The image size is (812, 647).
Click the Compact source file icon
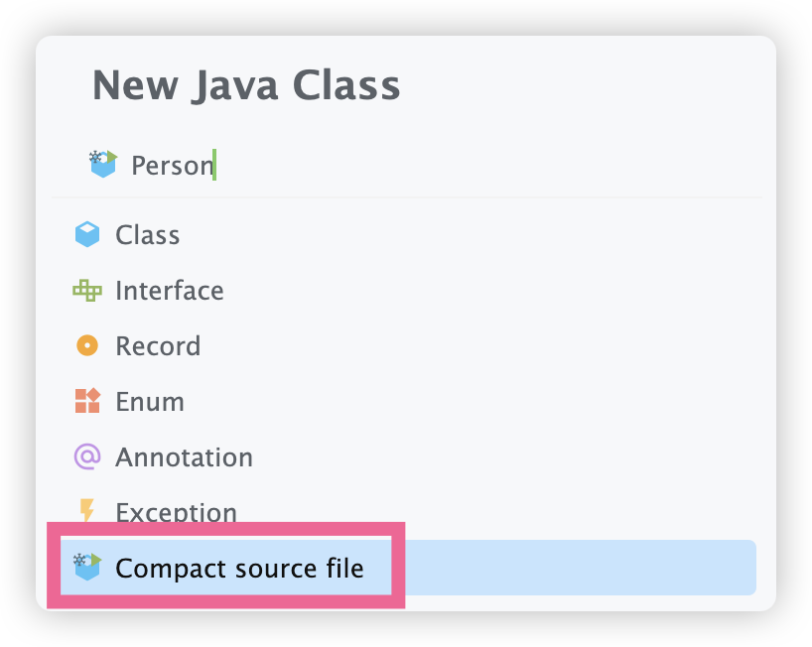87,568
